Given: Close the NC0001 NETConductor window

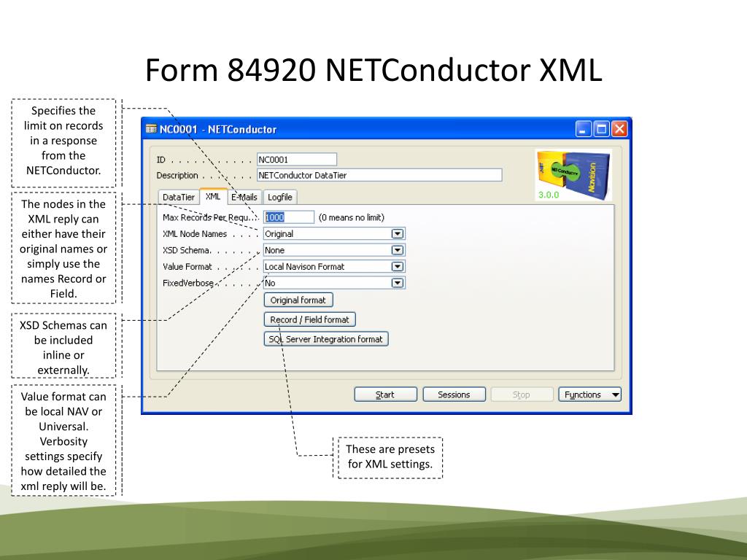Looking at the screenshot, I should [x=619, y=129].
